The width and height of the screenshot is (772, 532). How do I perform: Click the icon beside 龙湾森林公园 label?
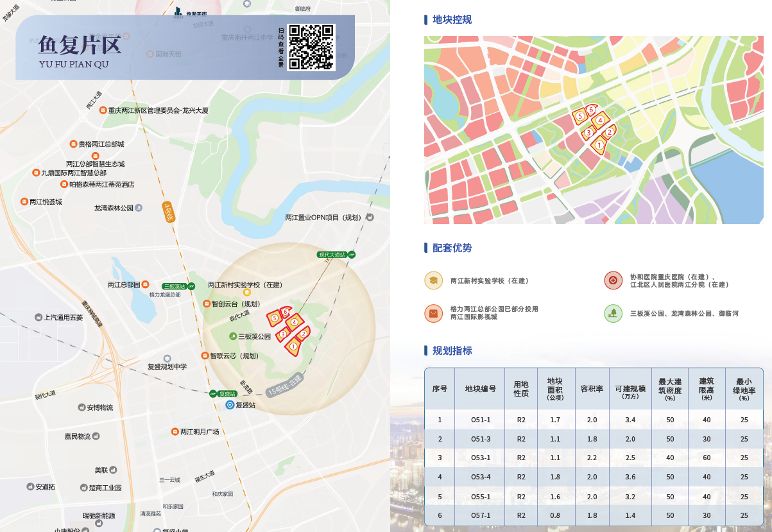[139, 208]
